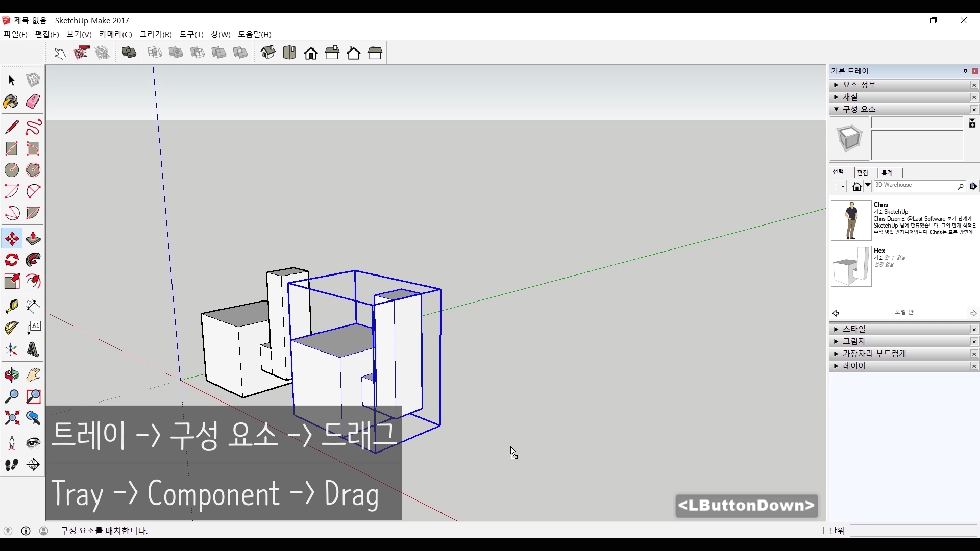The image size is (980, 551).
Task: Select the Paint Bucket tool
Action: pyautogui.click(x=11, y=102)
